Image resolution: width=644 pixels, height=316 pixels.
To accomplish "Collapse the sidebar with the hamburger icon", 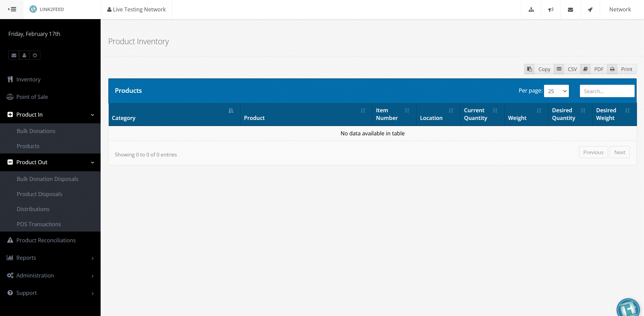I will (12, 9).
